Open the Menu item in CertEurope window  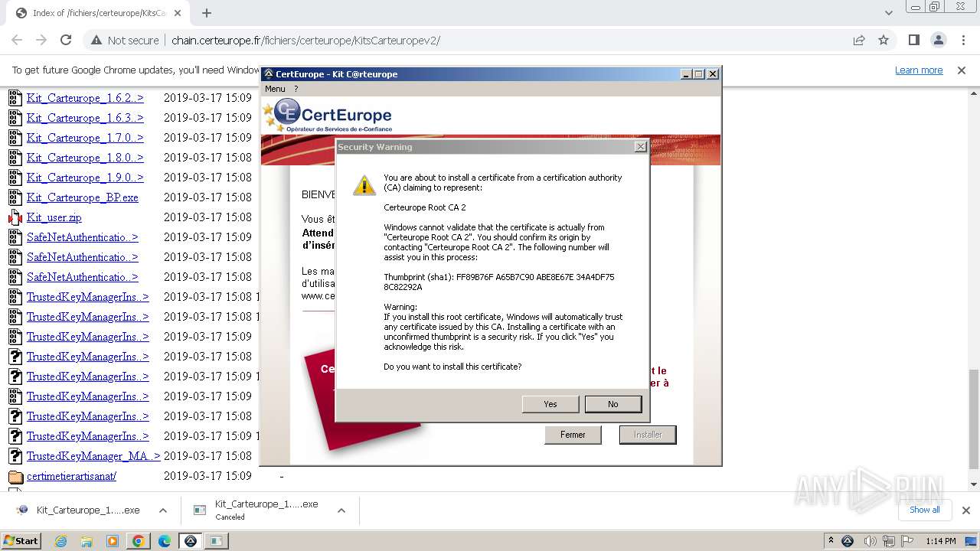coord(275,89)
